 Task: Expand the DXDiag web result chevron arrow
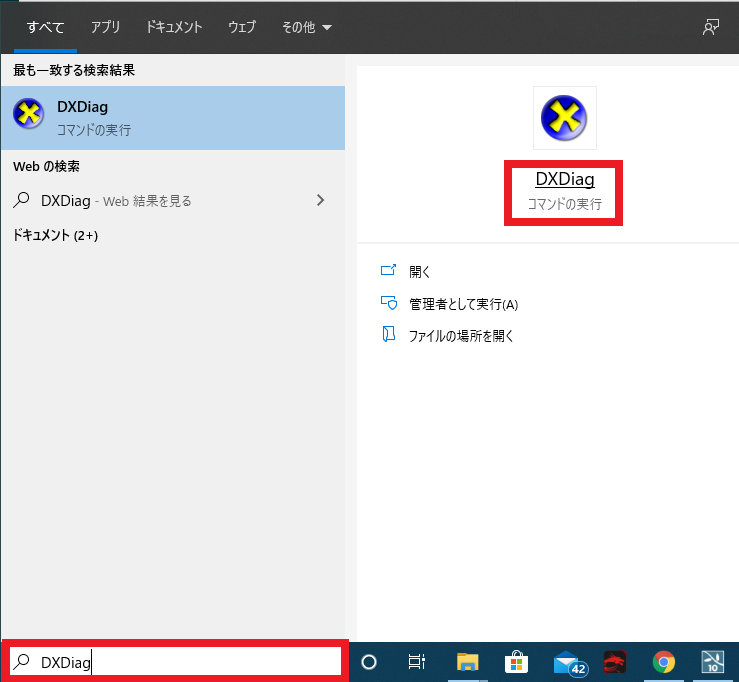pos(320,200)
